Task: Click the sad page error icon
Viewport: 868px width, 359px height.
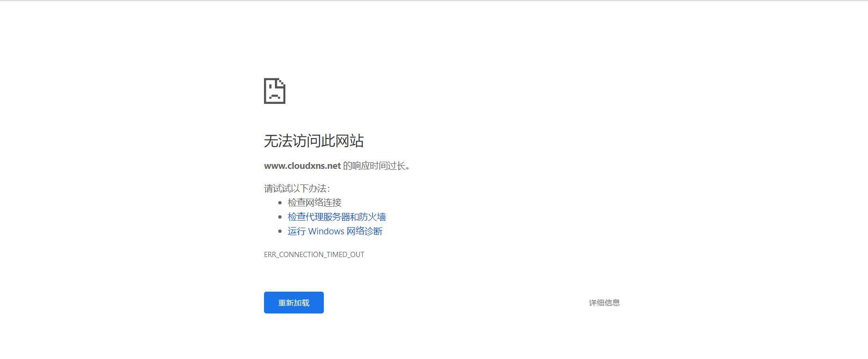Action: click(x=274, y=91)
